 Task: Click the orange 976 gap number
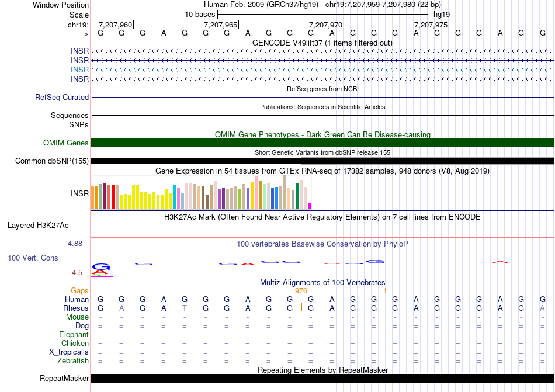pos(301,290)
